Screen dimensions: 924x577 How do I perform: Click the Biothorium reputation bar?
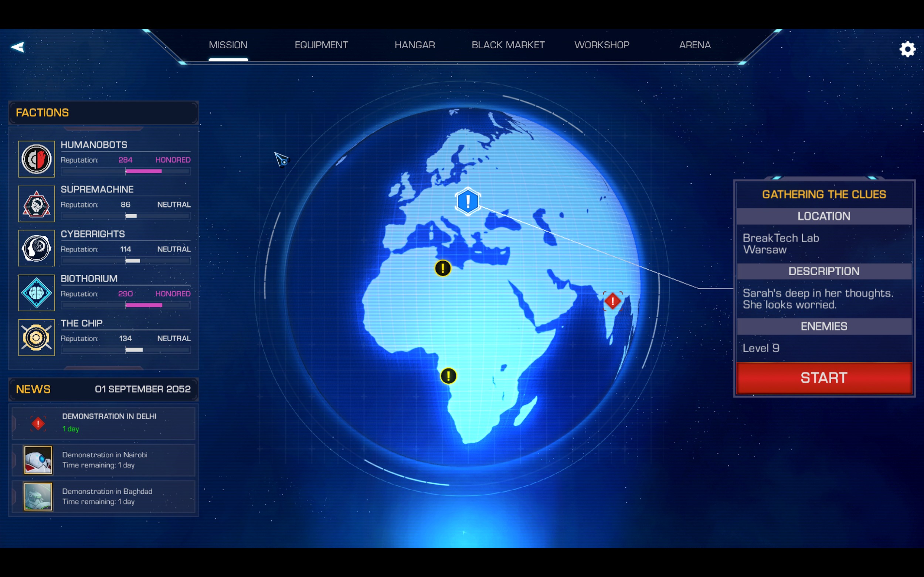click(x=126, y=305)
